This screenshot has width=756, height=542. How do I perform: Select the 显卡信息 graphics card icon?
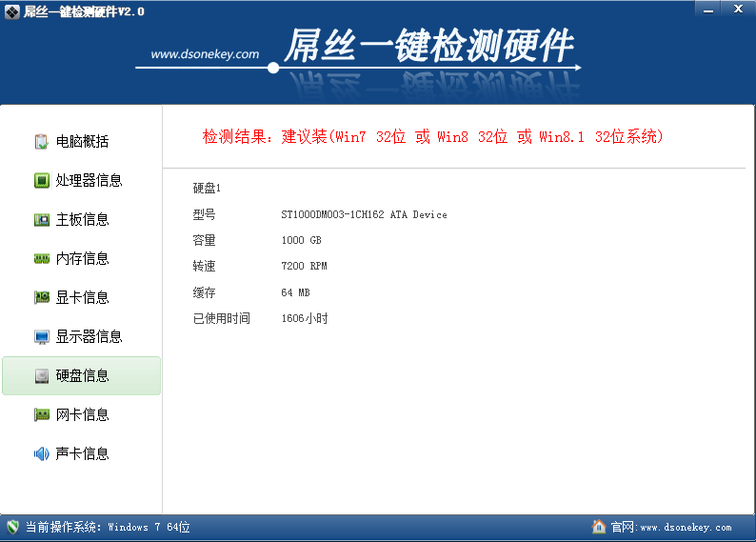pos(42,298)
